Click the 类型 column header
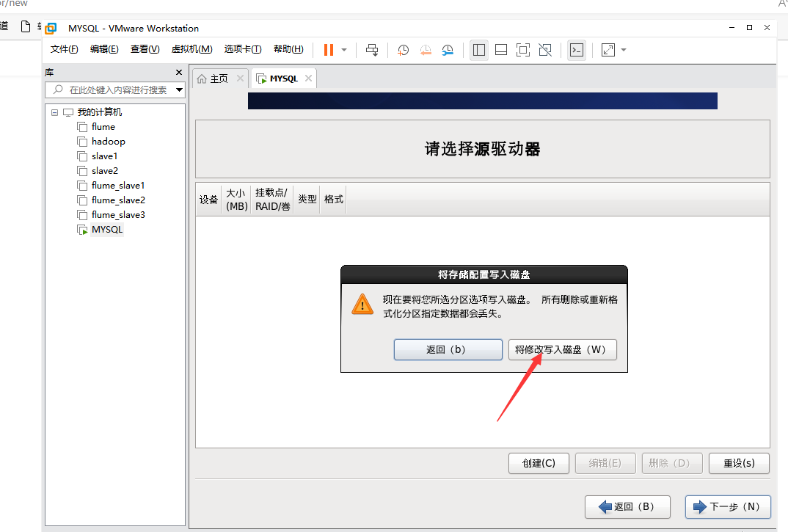The width and height of the screenshot is (788, 532). (x=307, y=200)
